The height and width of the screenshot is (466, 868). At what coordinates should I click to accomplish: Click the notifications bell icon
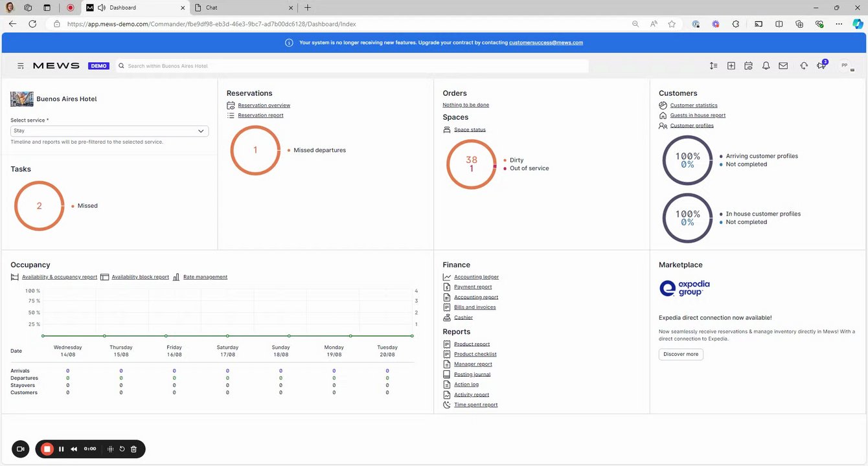766,66
